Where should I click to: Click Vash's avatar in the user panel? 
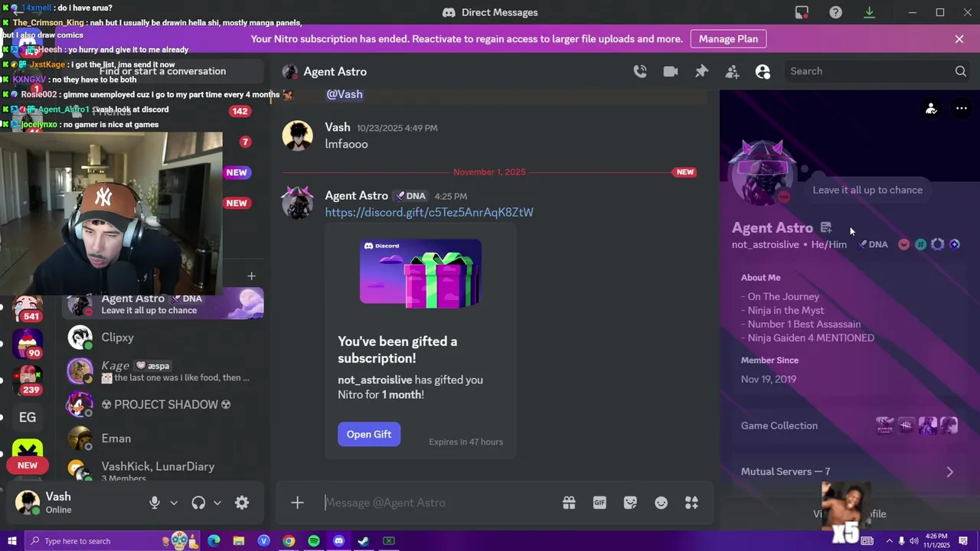pos(28,503)
